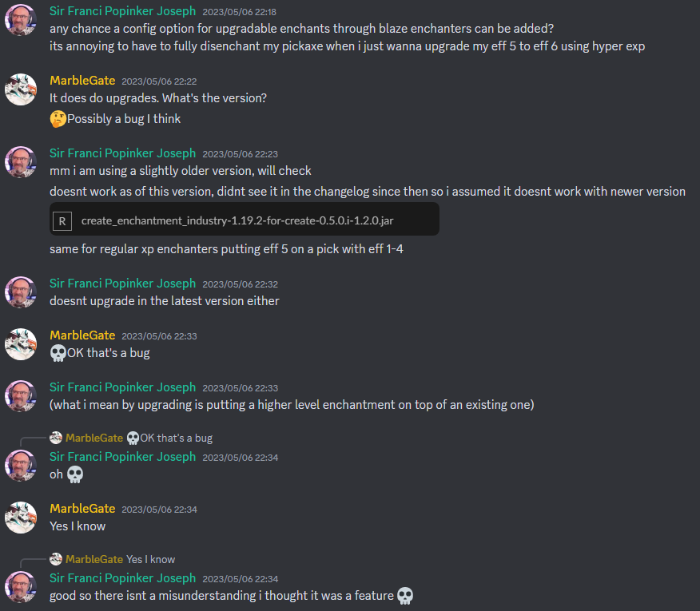Select the 'hyper exp' message text
This screenshot has width=700, height=611.
(x=344, y=46)
